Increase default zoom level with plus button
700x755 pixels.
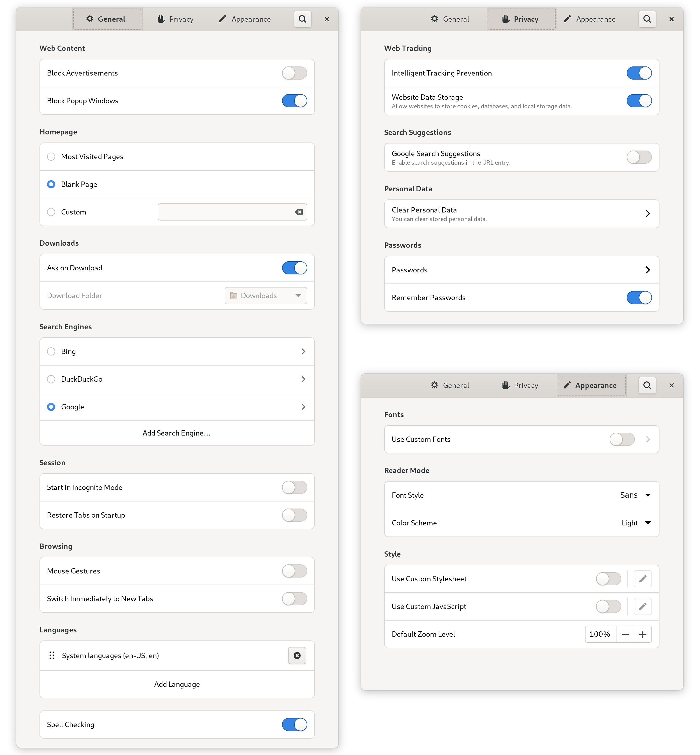(643, 634)
